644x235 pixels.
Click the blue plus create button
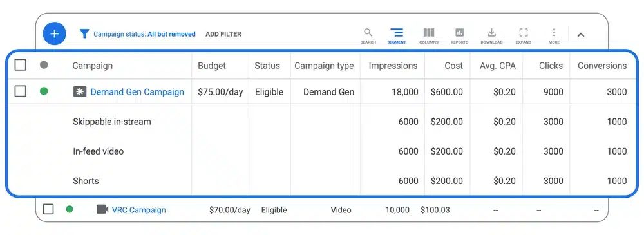54,33
